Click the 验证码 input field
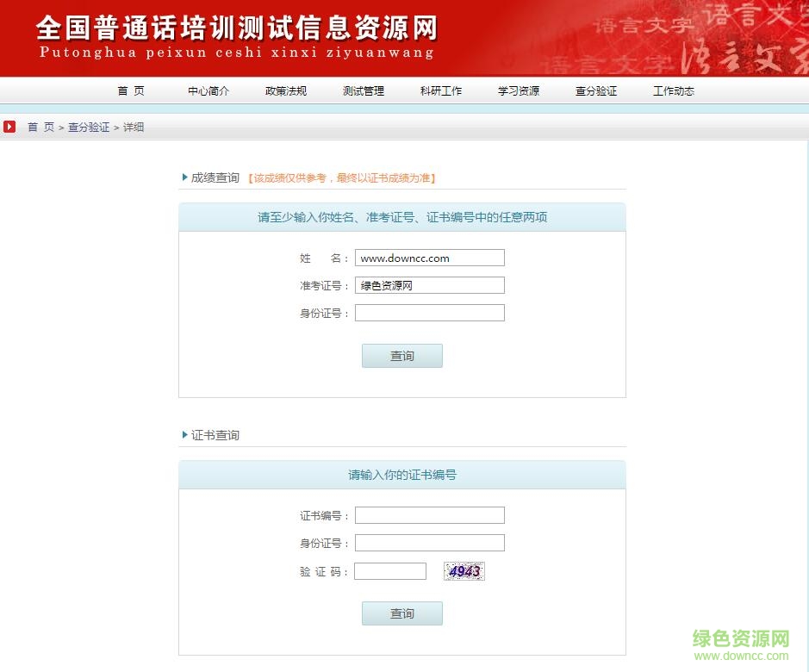 coord(390,570)
